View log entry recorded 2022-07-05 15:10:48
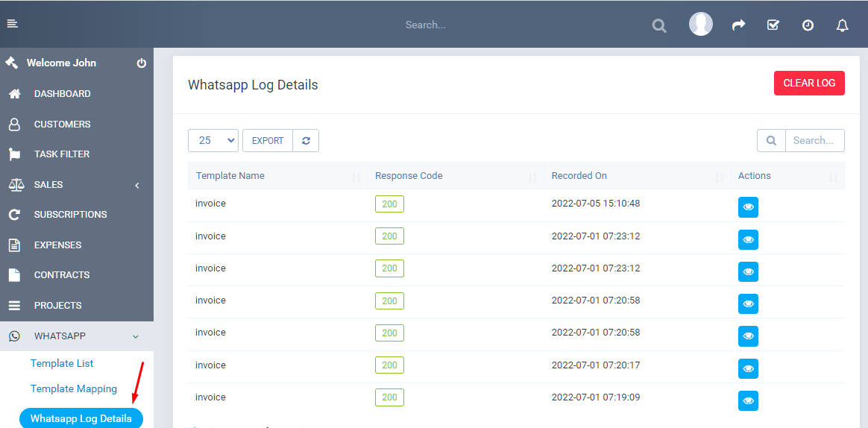Image resolution: width=868 pixels, height=428 pixels. click(748, 207)
